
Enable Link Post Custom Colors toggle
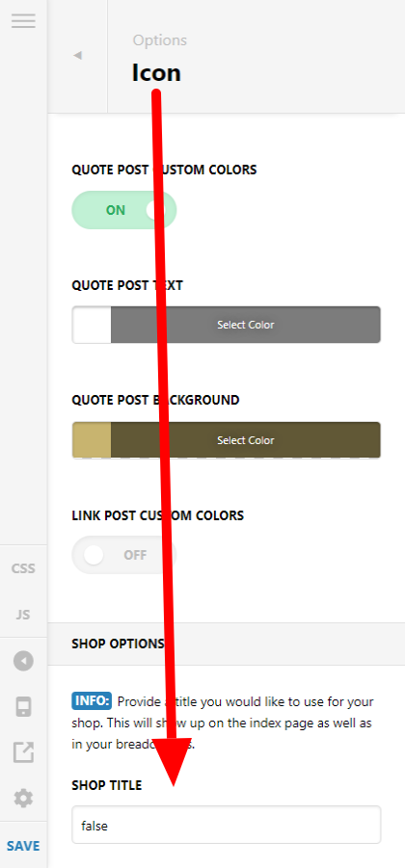click(x=124, y=555)
